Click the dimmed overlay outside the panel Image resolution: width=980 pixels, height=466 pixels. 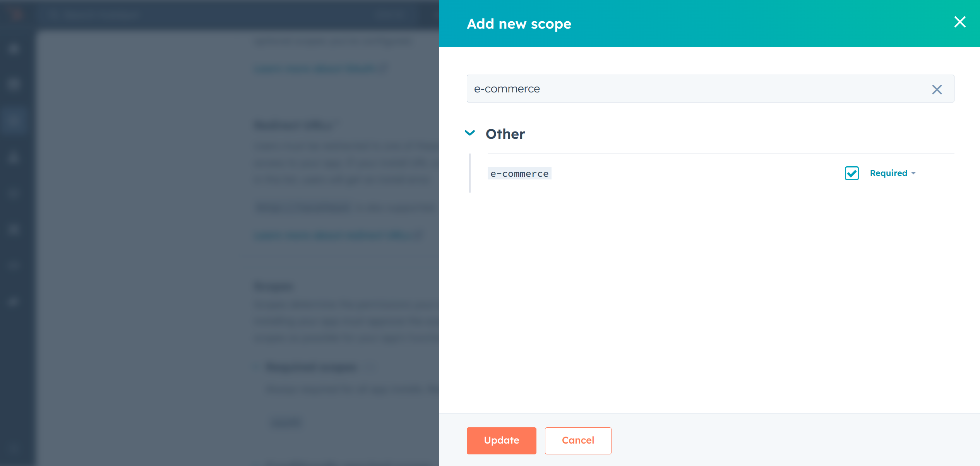pyautogui.click(x=147, y=232)
